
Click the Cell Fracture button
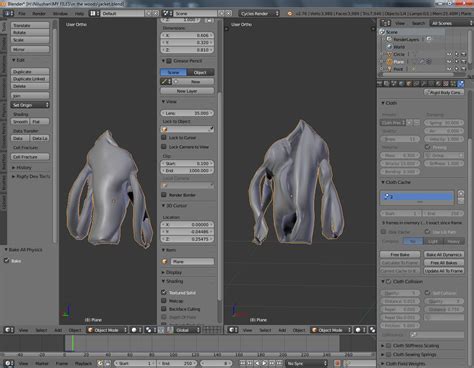click(x=30, y=157)
